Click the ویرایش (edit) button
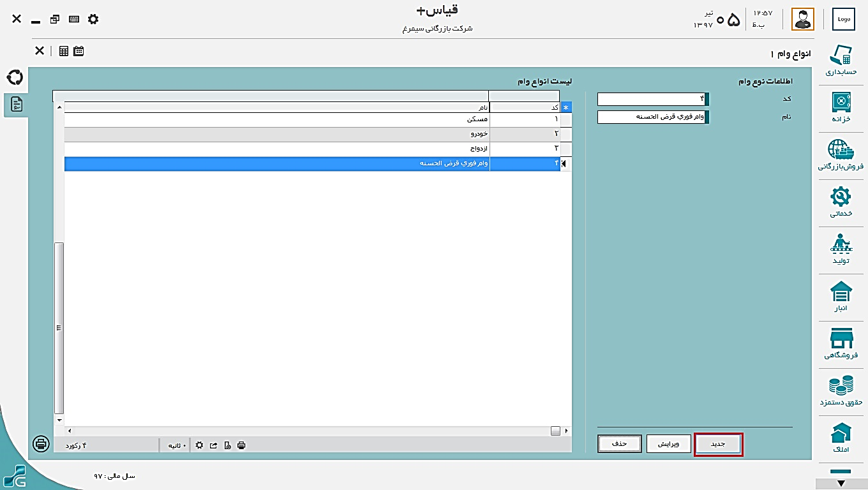Viewport: 868px width, 490px height. point(669,443)
